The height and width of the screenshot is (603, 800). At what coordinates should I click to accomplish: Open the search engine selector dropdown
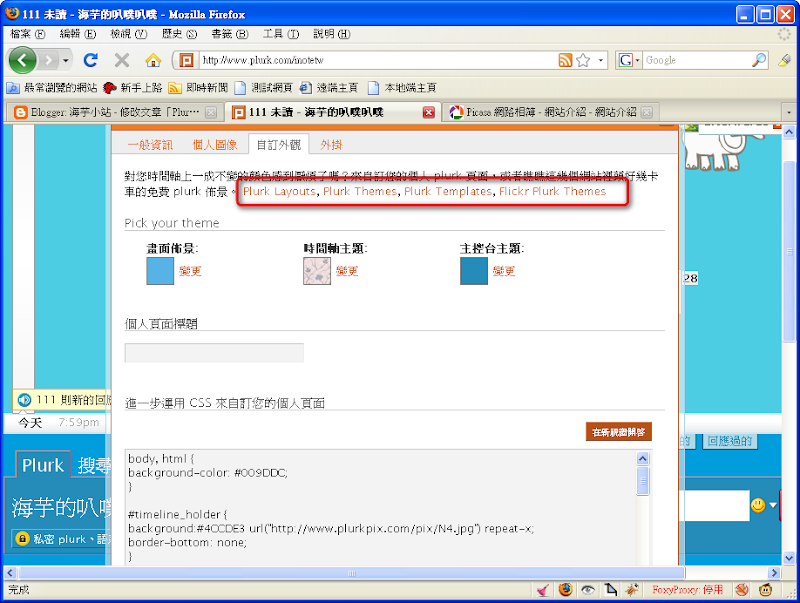pos(629,60)
